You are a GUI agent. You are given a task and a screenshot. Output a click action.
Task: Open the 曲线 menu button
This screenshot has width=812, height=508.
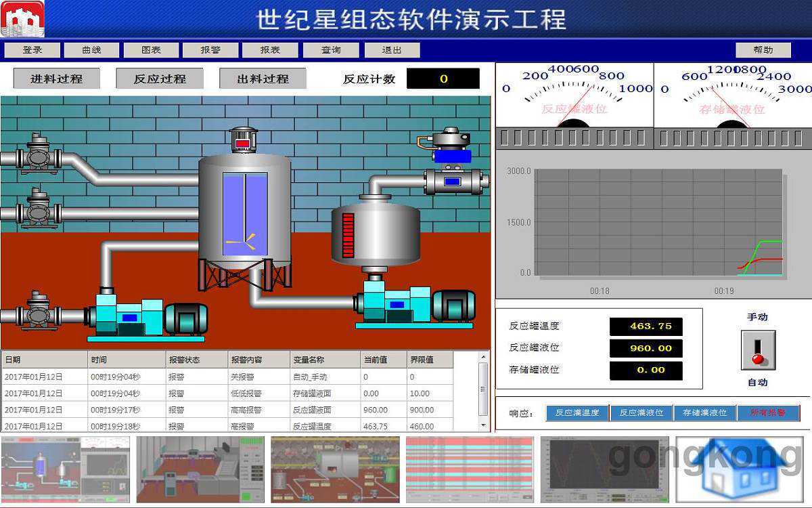click(x=91, y=50)
